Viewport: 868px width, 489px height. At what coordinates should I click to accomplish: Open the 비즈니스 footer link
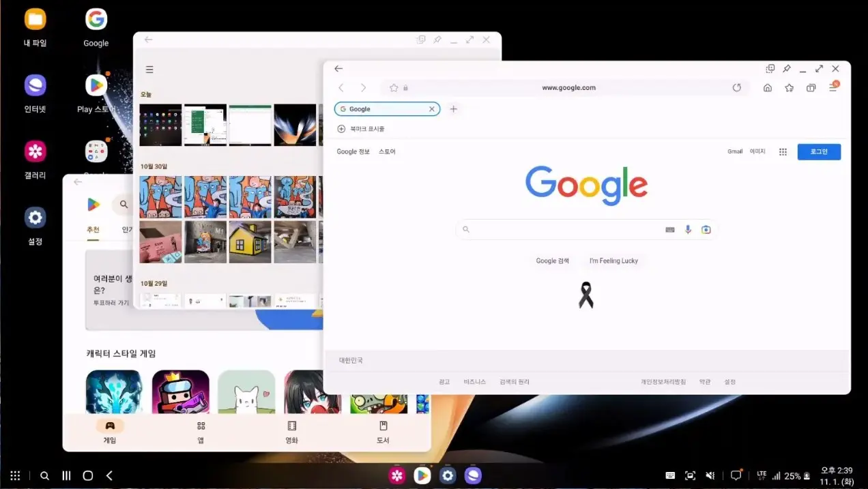(x=474, y=382)
